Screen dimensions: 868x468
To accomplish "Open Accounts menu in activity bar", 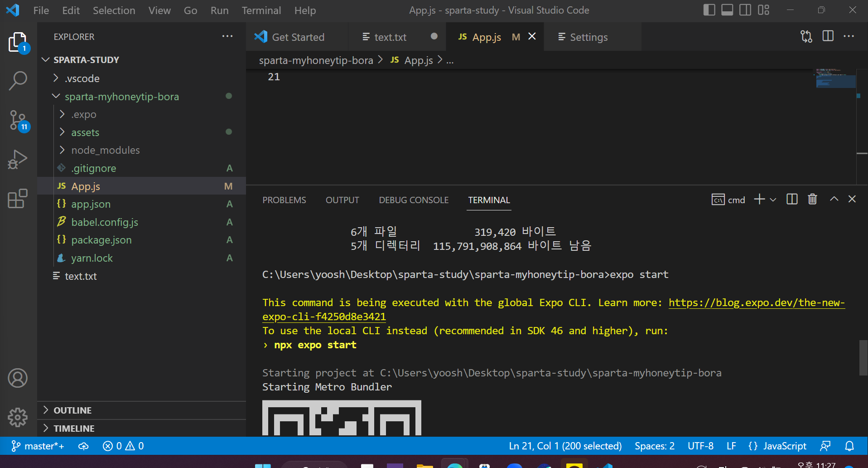I will [18, 378].
